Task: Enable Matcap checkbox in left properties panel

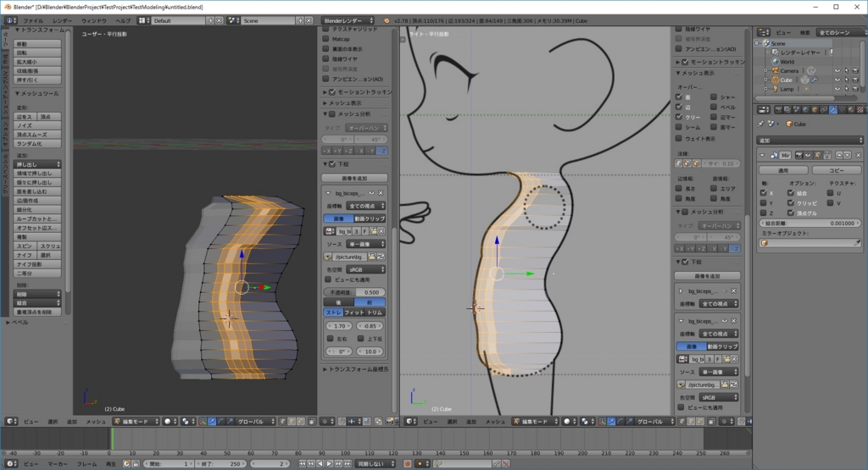Action: point(326,39)
